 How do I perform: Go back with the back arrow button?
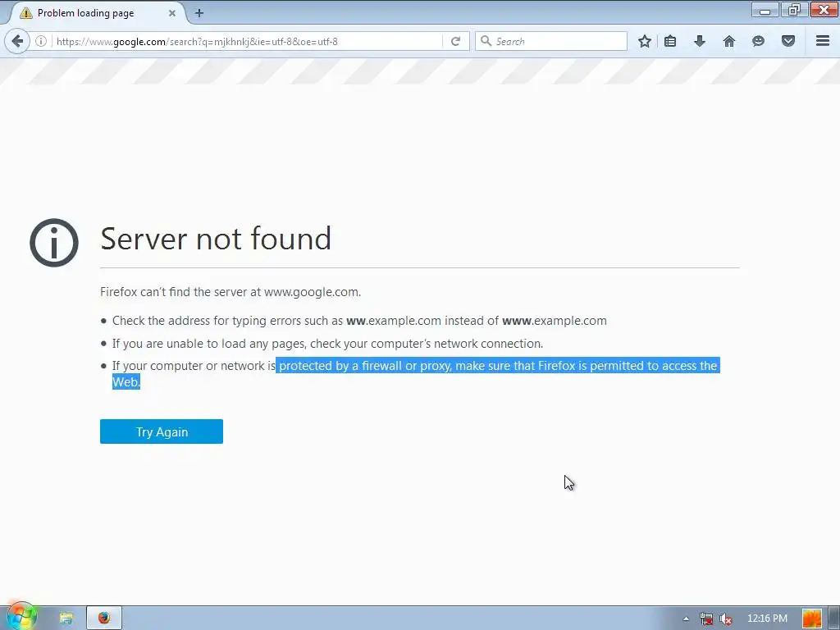coord(17,41)
